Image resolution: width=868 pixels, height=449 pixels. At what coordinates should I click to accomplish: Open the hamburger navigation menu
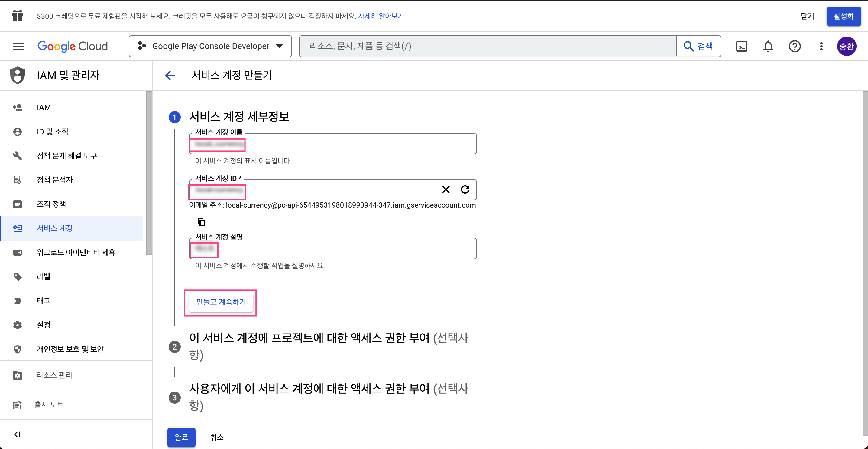[x=18, y=46]
